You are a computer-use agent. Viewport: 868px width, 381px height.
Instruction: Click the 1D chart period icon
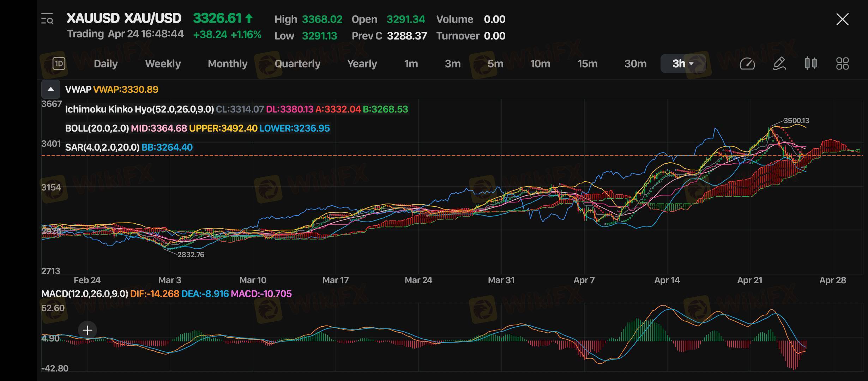pos(59,64)
